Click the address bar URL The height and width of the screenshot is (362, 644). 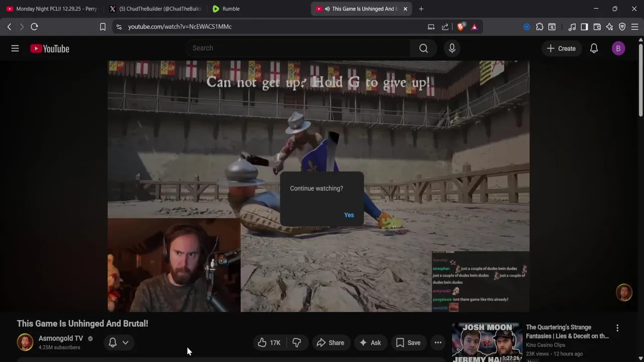[180, 27]
